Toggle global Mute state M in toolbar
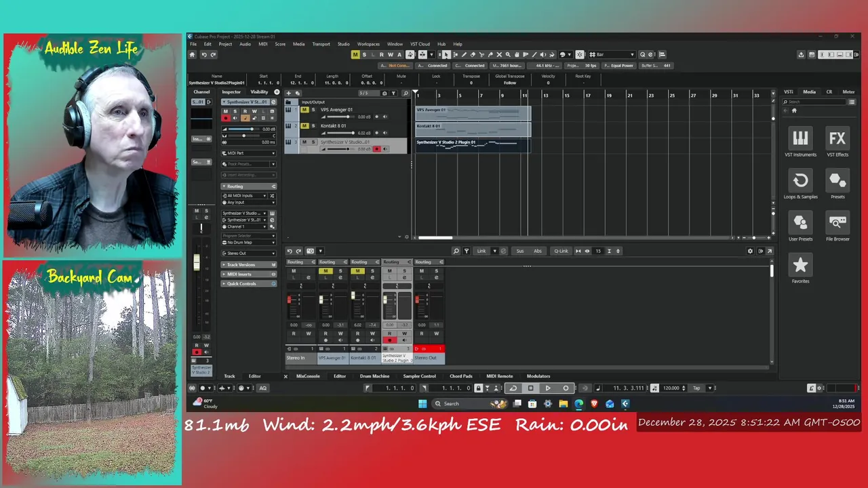This screenshot has width=868, height=488. [x=355, y=54]
